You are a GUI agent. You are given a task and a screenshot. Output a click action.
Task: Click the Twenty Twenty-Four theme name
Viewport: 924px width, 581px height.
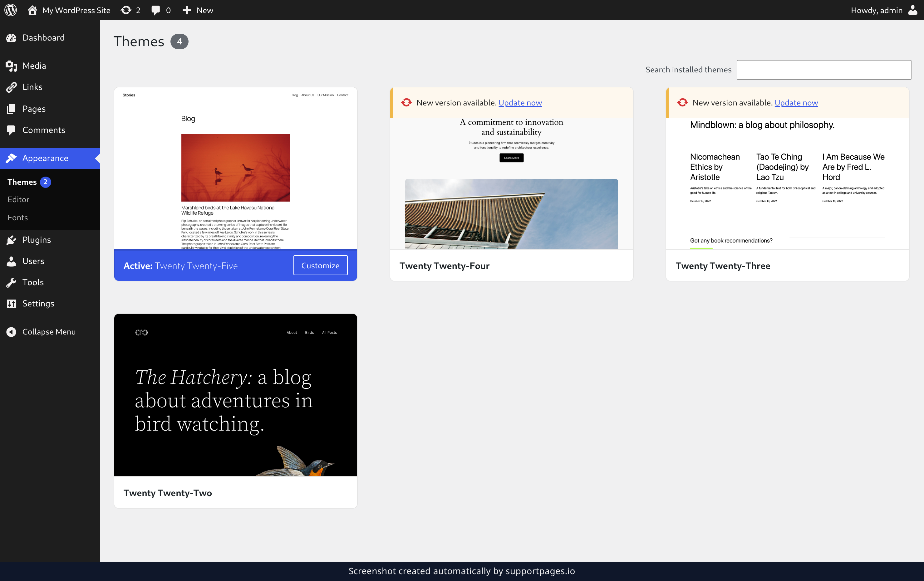(444, 266)
